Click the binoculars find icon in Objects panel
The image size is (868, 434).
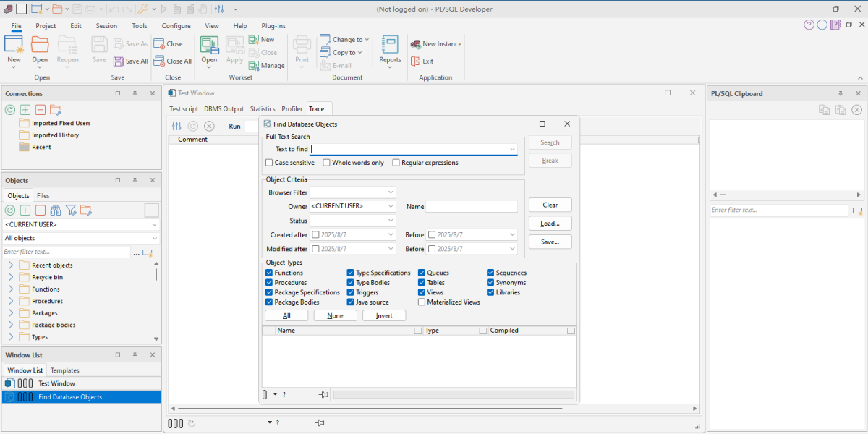pos(56,210)
